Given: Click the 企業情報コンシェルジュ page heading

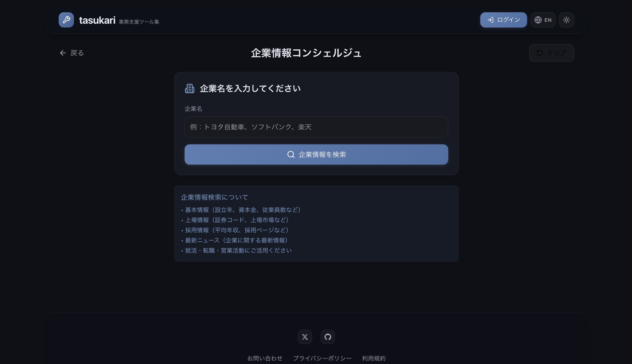Looking at the screenshot, I should click(x=306, y=53).
